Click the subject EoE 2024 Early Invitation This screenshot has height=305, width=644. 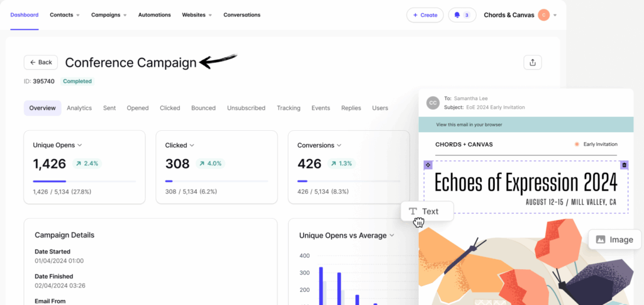point(496,107)
